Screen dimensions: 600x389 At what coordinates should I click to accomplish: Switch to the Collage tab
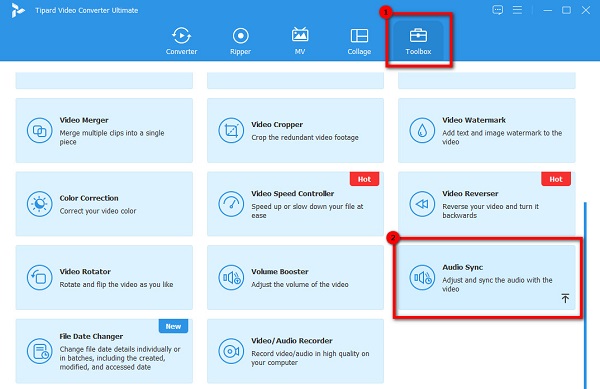pos(359,41)
